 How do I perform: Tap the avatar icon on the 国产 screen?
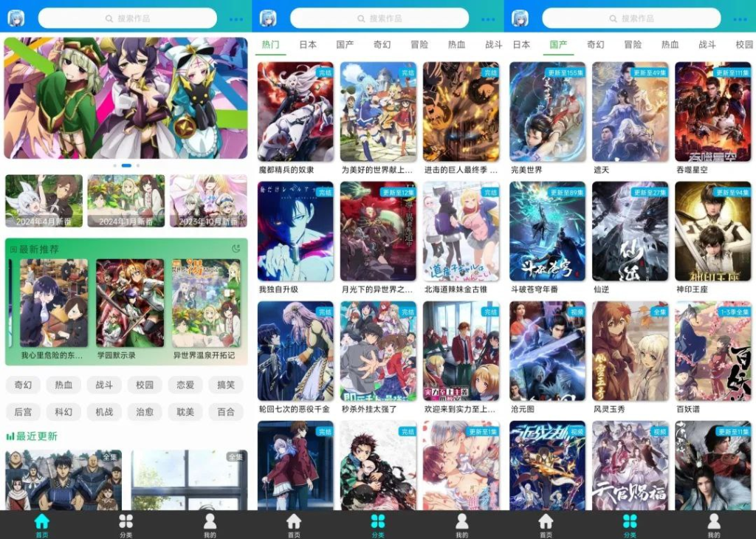[x=520, y=18]
